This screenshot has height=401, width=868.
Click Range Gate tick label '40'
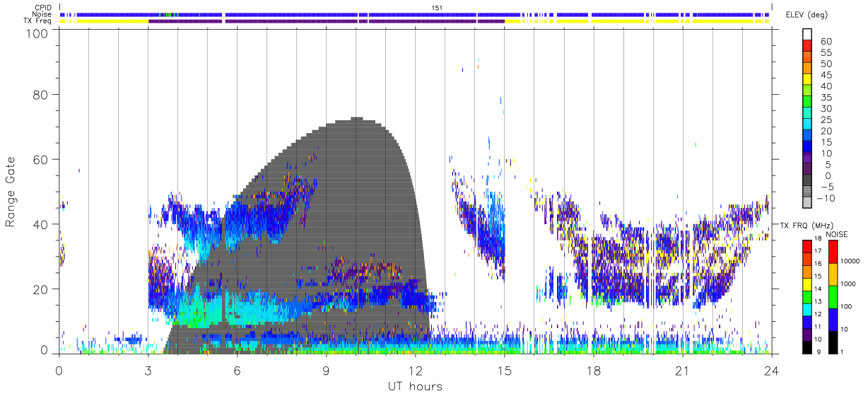pyautogui.click(x=41, y=224)
